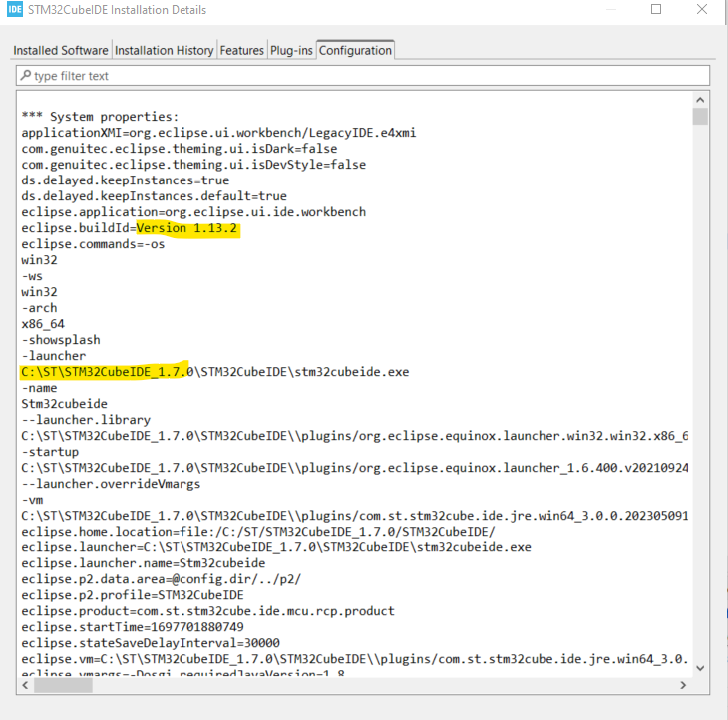Click the vertical scrollbar up arrow

click(700, 100)
